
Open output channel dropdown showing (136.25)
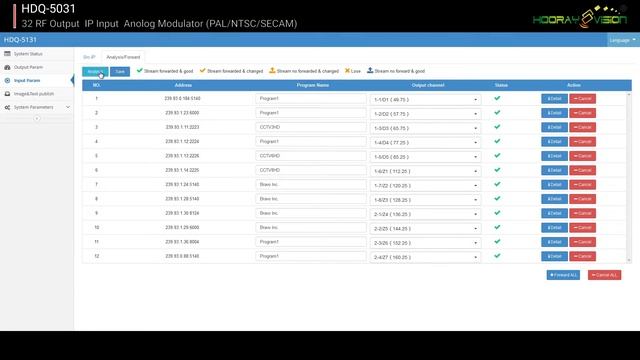(425, 214)
